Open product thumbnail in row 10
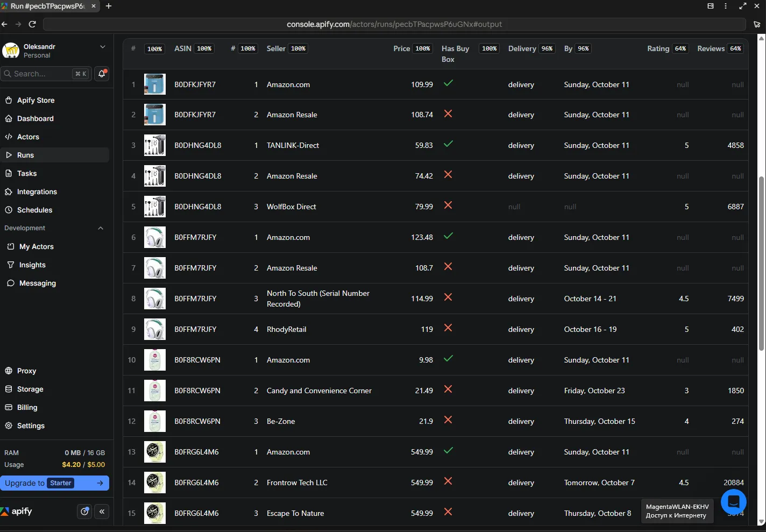 click(155, 360)
